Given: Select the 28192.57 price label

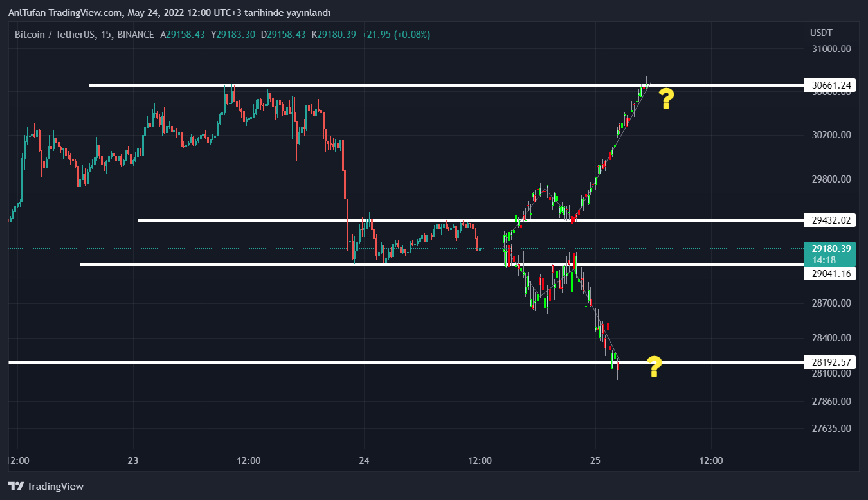Looking at the screenshot, I should click(829, 362).
